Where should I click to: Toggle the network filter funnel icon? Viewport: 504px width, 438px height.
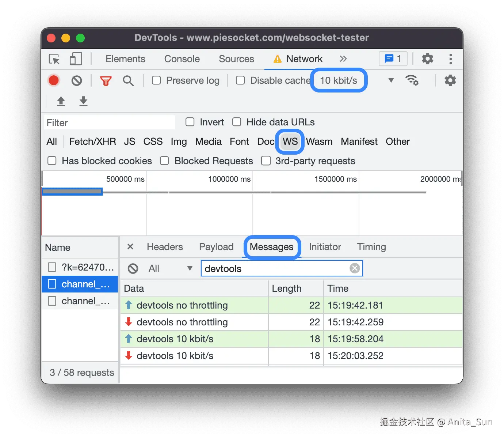click(106, 80)
